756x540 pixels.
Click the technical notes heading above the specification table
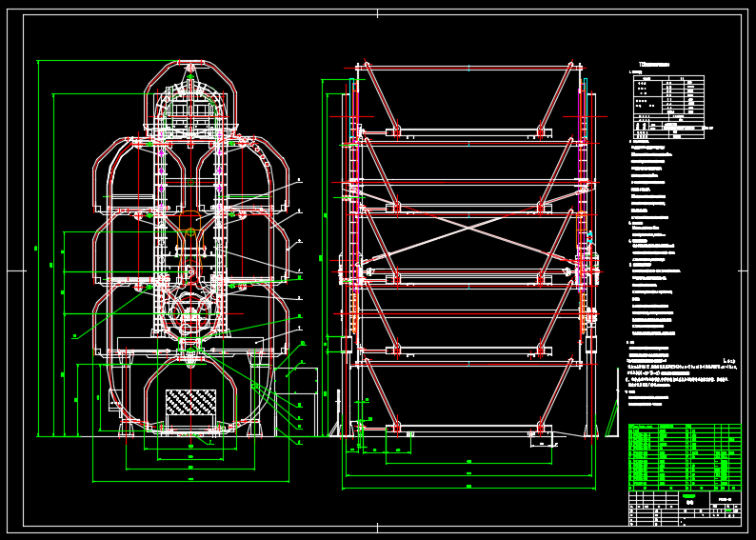(x=654, y=64)
